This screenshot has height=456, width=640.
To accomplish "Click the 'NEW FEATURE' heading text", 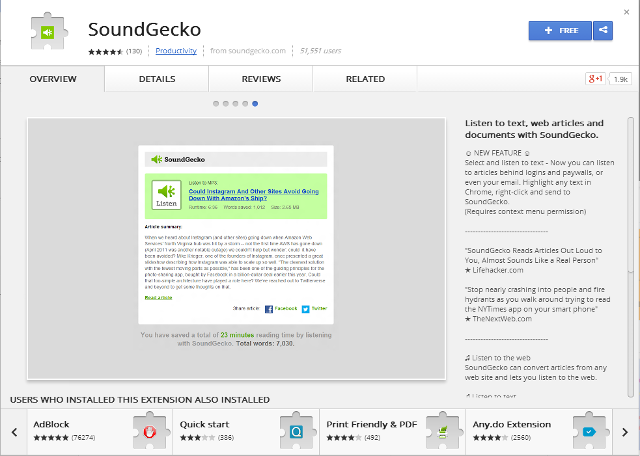I will pyautogui.click(x=498, y=153).
